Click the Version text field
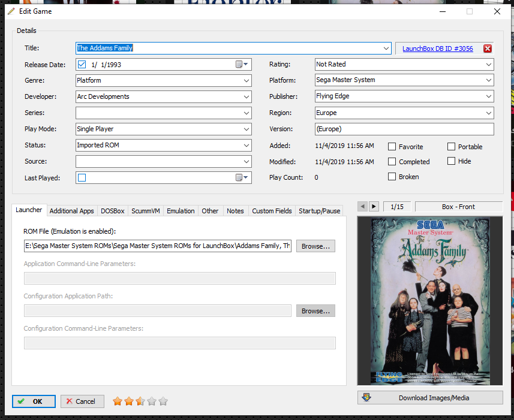 click(x=404, y=129)
